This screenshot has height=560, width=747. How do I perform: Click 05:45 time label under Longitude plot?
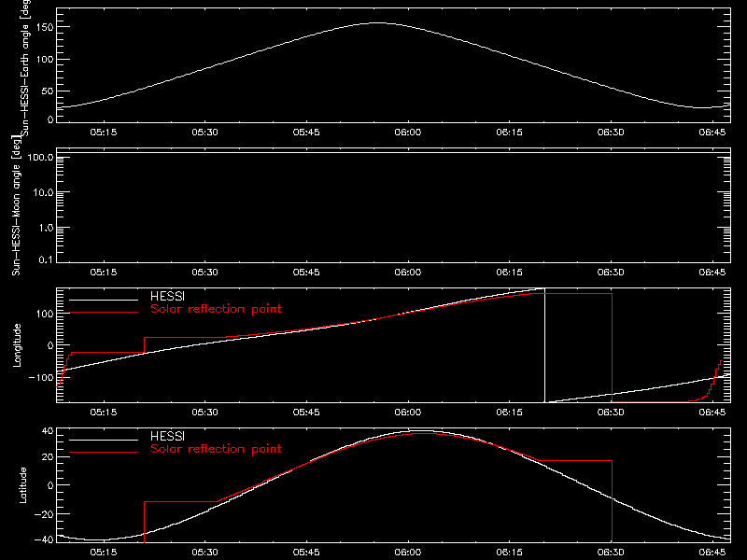pyautogui.click(x=306, y=412)
